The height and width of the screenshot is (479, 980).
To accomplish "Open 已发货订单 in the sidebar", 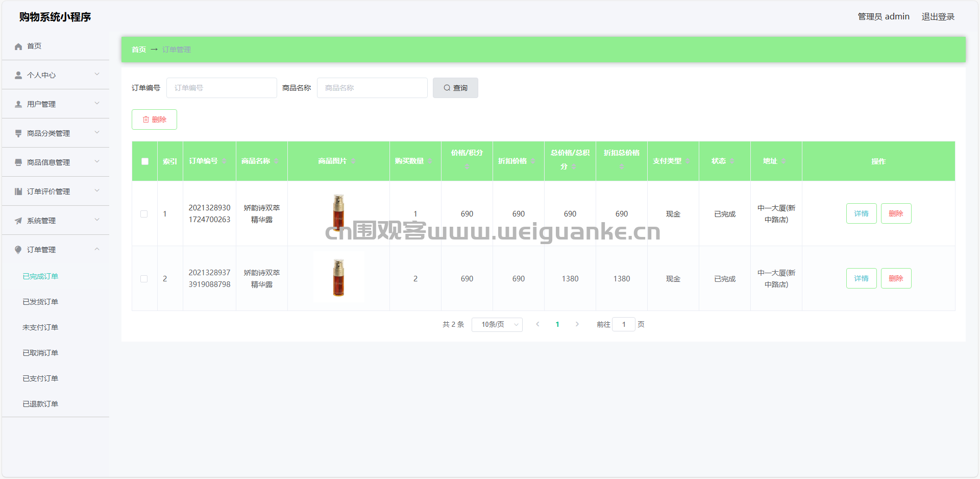I will [x=40, y=302].
